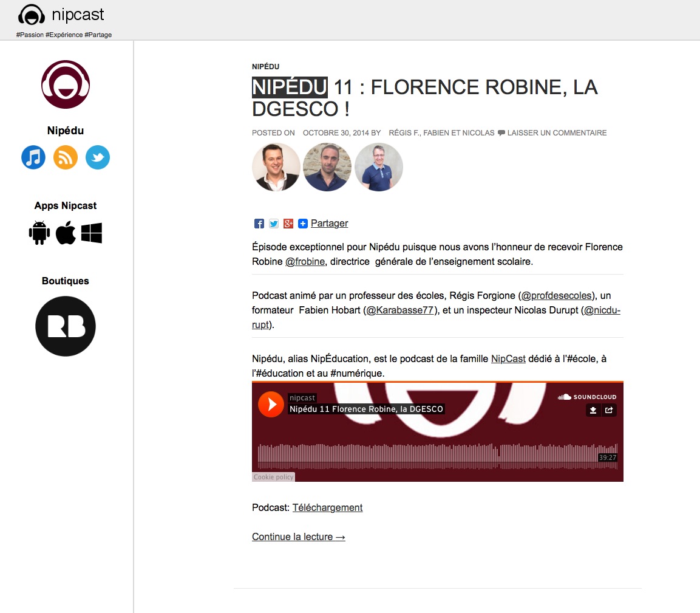This screenshot has height=613, width=700.
Task: Open the Windows app icon
Action: (92, 233)
